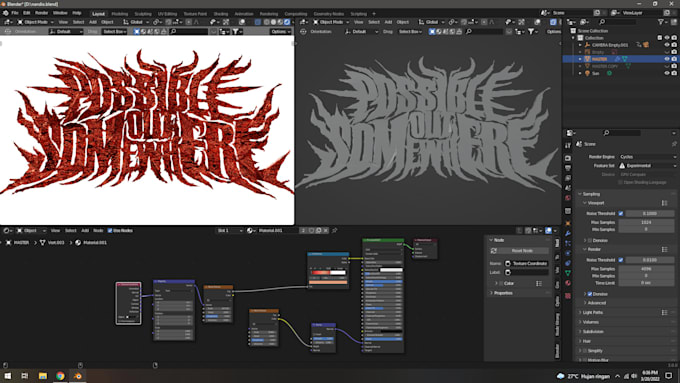The width and height of the screenshot is (680, 383).
Task: Disable MASTER in renders via camera icon
Action: pos(674,59)
